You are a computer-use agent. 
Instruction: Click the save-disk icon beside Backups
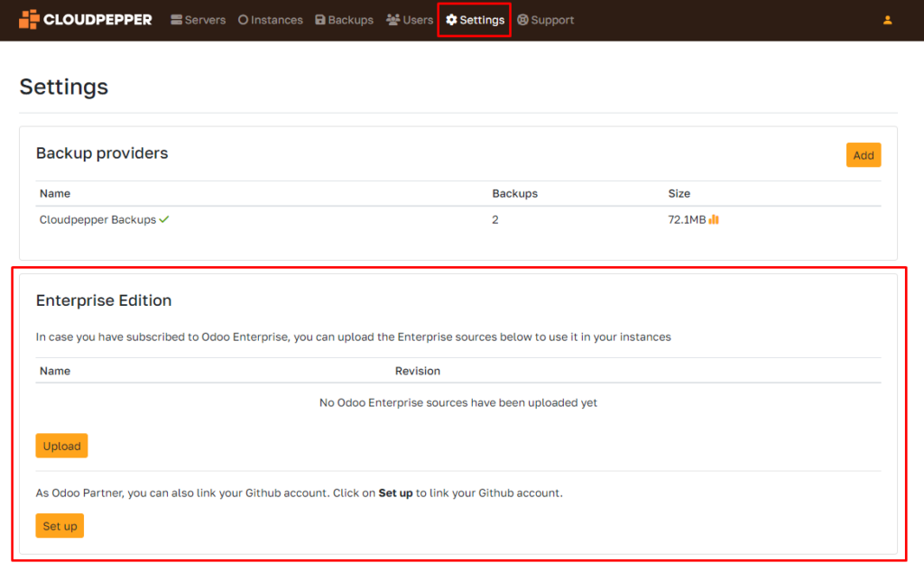[x=319, y=19]
